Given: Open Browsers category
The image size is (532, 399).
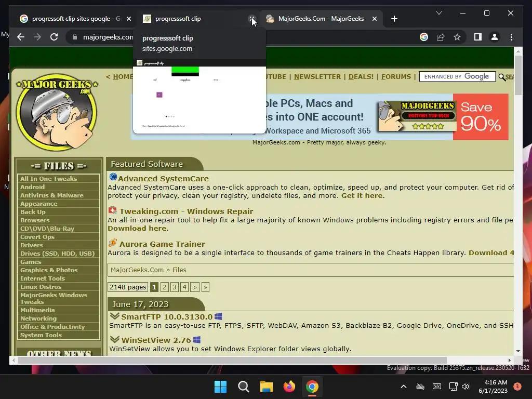Looking at the screenshot, I should pyautogui.click(x=35, y=220).
